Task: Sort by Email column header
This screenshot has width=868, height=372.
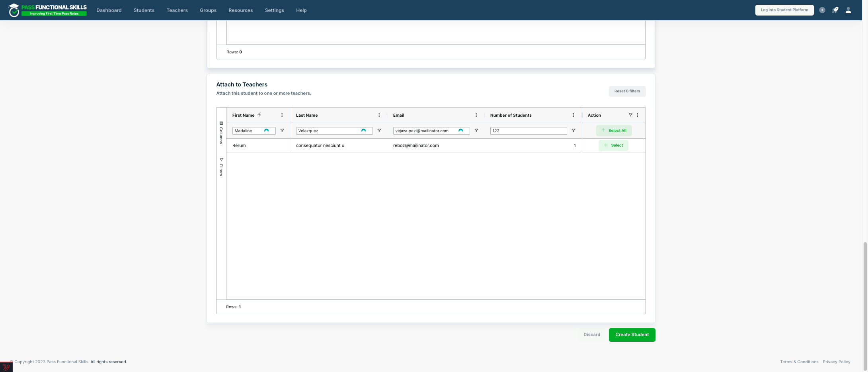Action: tap(399, 115)
